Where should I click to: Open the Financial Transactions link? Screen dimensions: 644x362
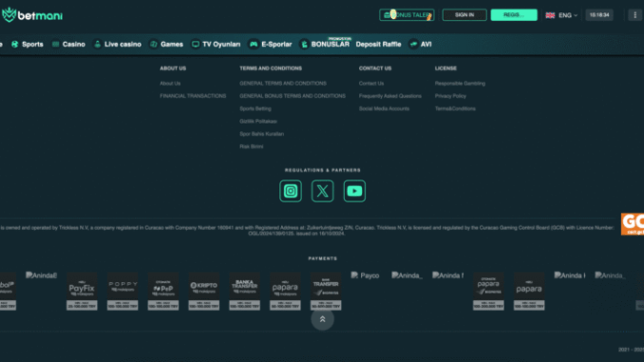193,96
